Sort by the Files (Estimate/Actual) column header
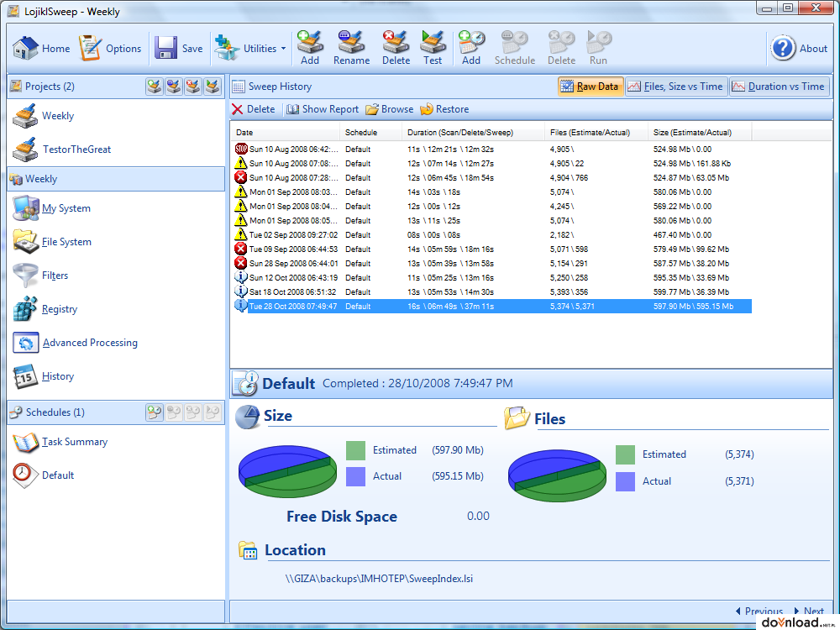Image resolution: width=840 pixels, height=630 pixels. 596,133
